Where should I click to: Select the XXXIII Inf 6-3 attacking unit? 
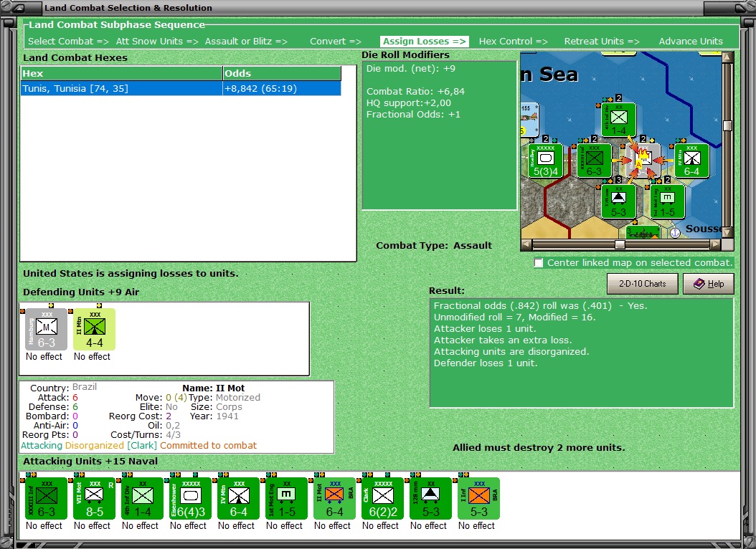pyautogui.click(x=47, y=498)
